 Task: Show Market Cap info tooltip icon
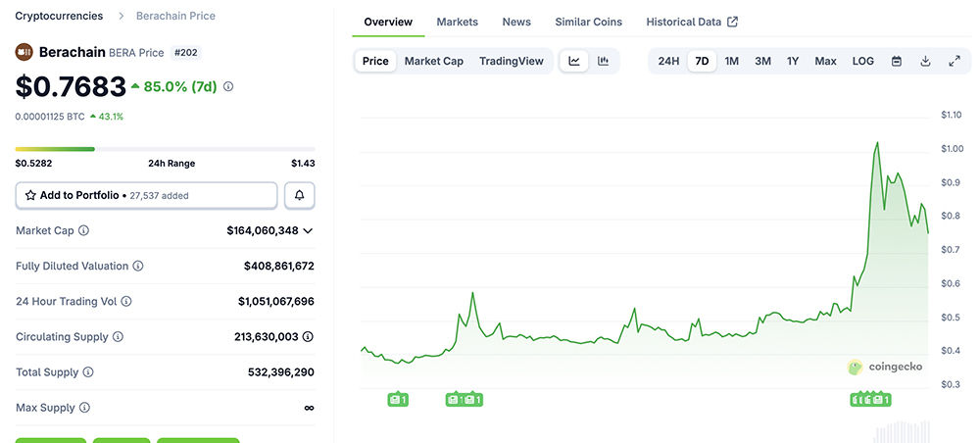coord(83,230)
